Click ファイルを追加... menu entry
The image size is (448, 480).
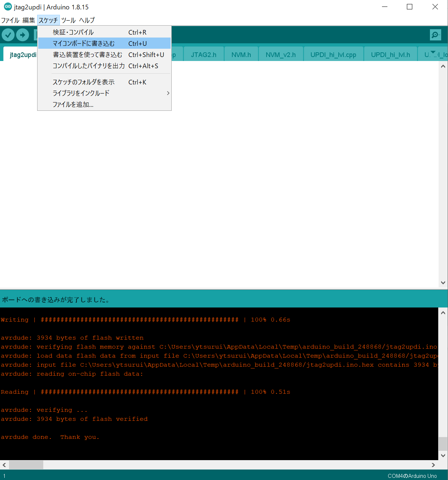coord(73,105)
